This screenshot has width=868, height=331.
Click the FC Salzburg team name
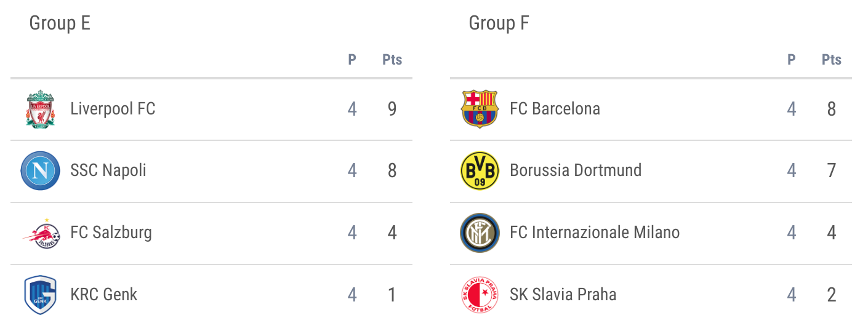pyautogui.click(x=111, y=233)
